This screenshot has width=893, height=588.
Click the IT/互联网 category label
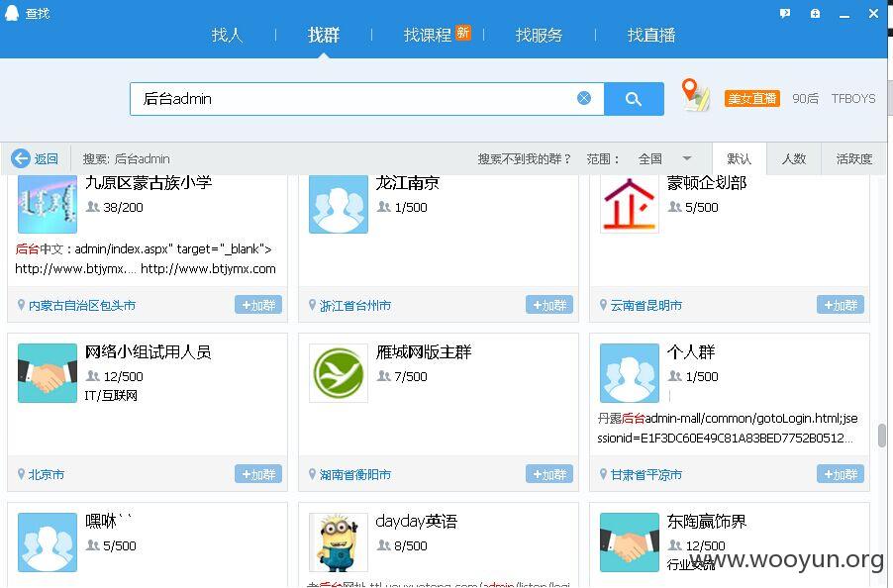111,395
